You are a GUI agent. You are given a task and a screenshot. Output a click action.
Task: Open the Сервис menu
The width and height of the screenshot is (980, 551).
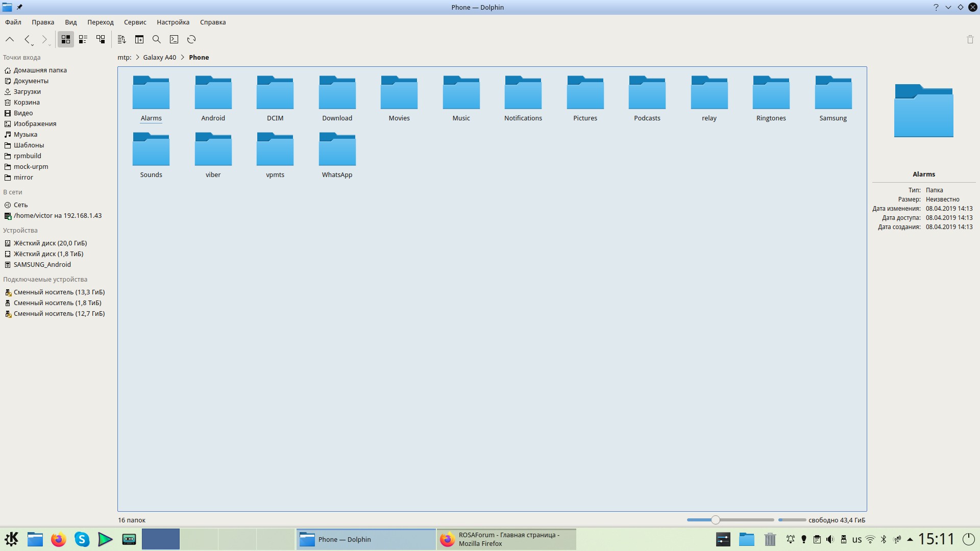[135, 22]
